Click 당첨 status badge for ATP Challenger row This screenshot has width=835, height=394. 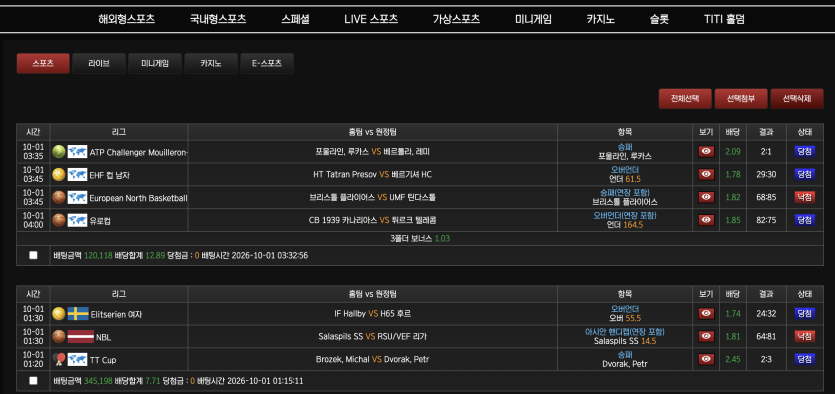pyautogui.click(x=805, y=152)
